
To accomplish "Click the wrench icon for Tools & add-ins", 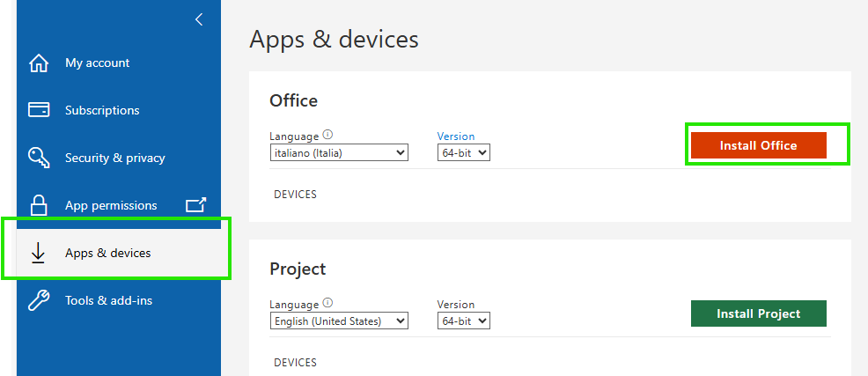I will click(x=38, y=300).
